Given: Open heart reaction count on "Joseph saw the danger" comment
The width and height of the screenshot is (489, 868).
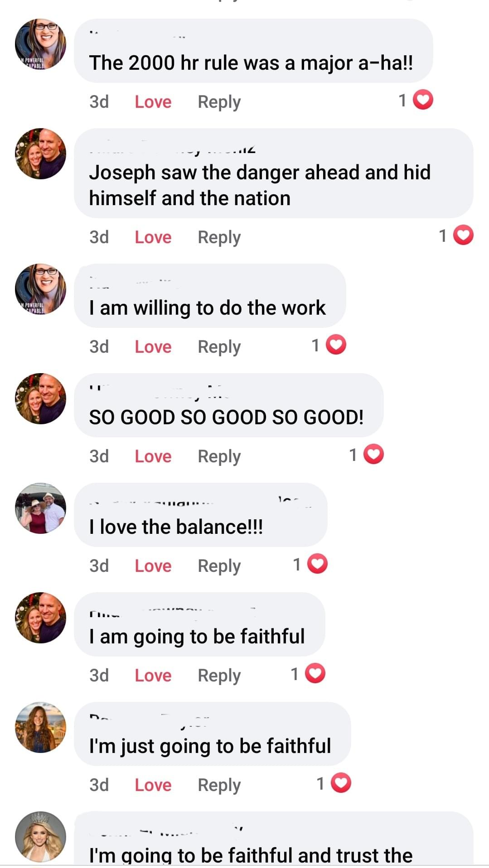Looking at the screenshot, I should pos(463,235).
